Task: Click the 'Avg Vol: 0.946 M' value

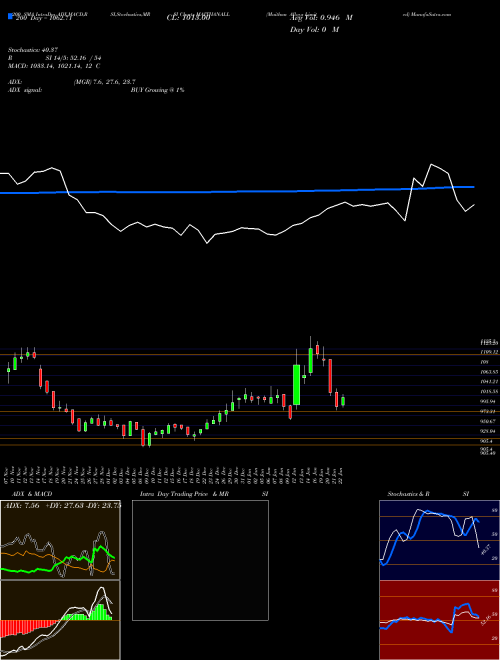Action: coord(321,18)
